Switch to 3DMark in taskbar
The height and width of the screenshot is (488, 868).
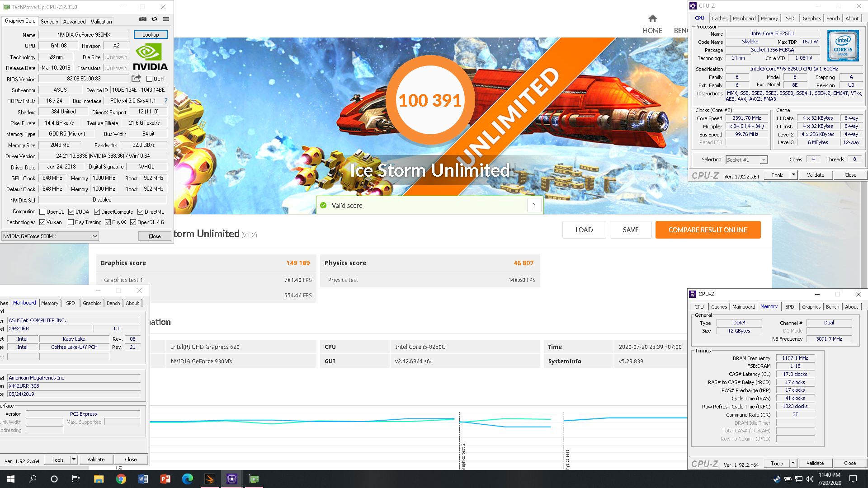tap(210, 479)
